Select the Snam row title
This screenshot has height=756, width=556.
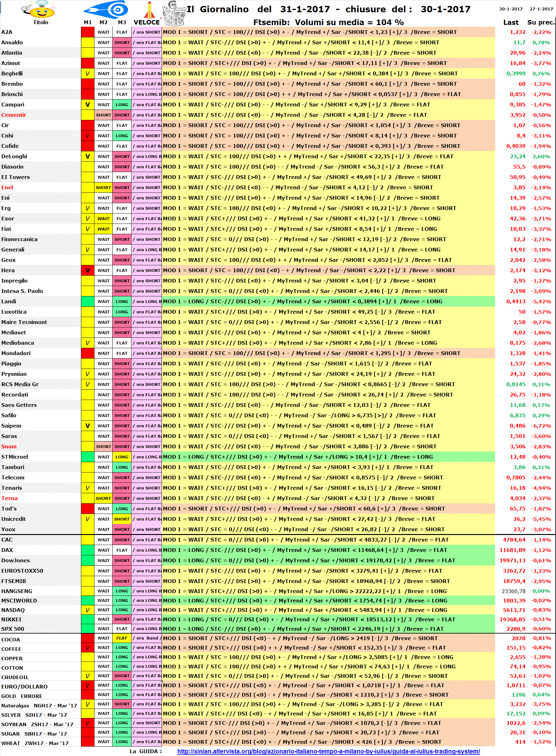[9, 446]
